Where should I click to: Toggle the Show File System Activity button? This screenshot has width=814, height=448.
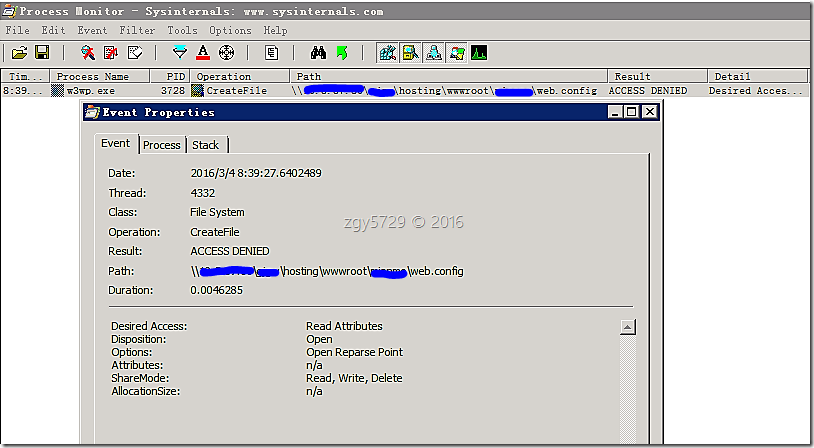pos(411,52)
